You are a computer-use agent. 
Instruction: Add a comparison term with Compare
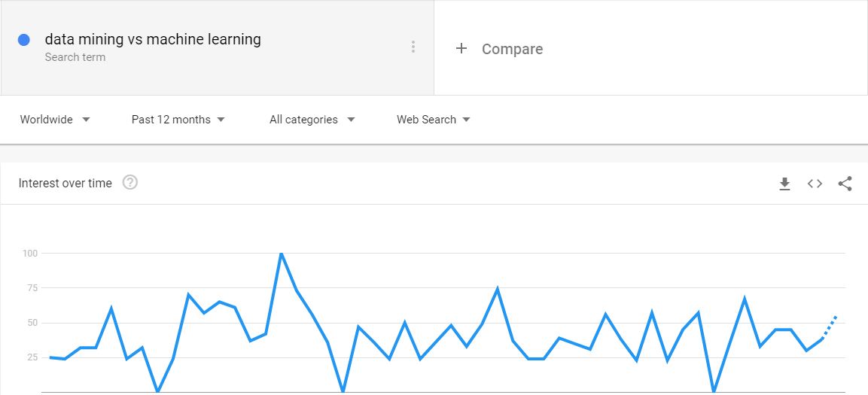tap(512, 49)
